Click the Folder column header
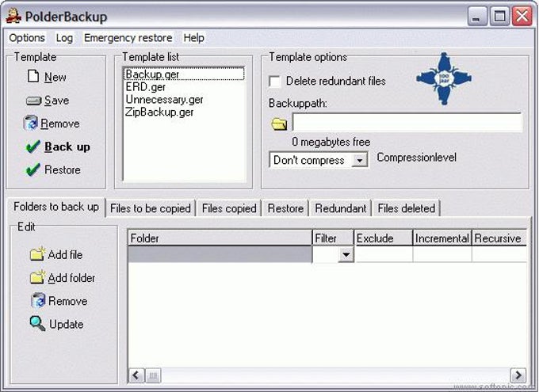 click(x=220, y=238)
